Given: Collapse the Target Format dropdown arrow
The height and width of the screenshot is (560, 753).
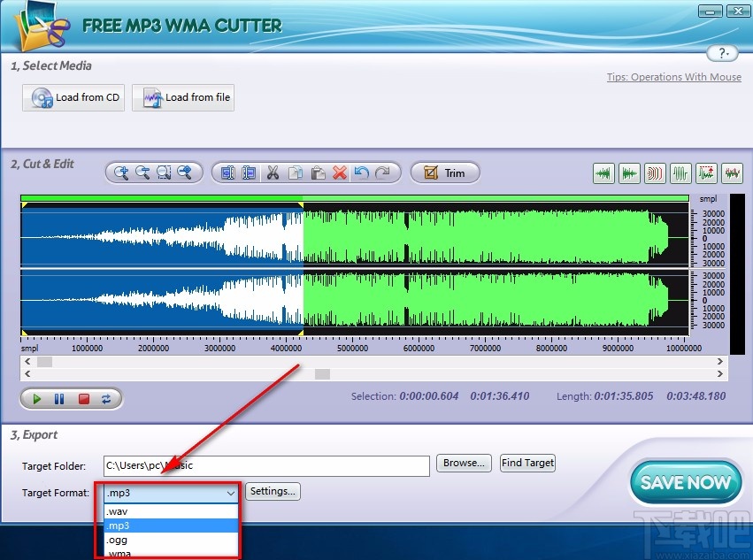Looking at the screenshot, I should coord(231,494).
